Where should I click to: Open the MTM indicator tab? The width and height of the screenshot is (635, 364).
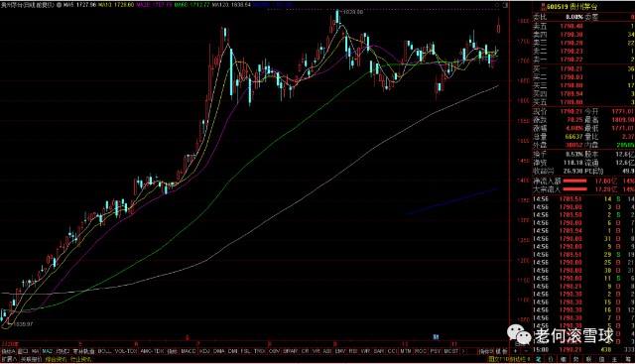click(406, 351)
